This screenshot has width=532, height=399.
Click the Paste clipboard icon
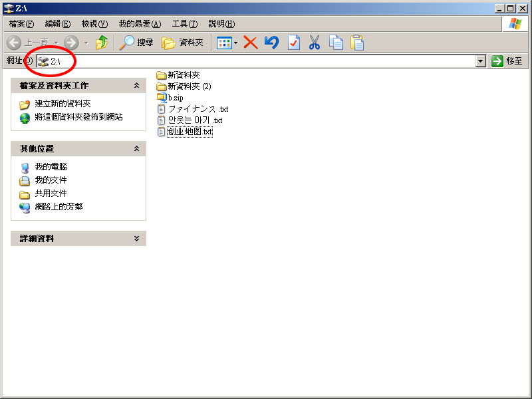coord(358,43)
